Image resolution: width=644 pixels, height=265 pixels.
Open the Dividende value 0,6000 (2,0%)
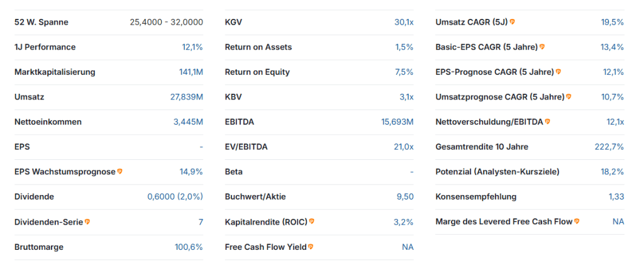tap(175, 196)
